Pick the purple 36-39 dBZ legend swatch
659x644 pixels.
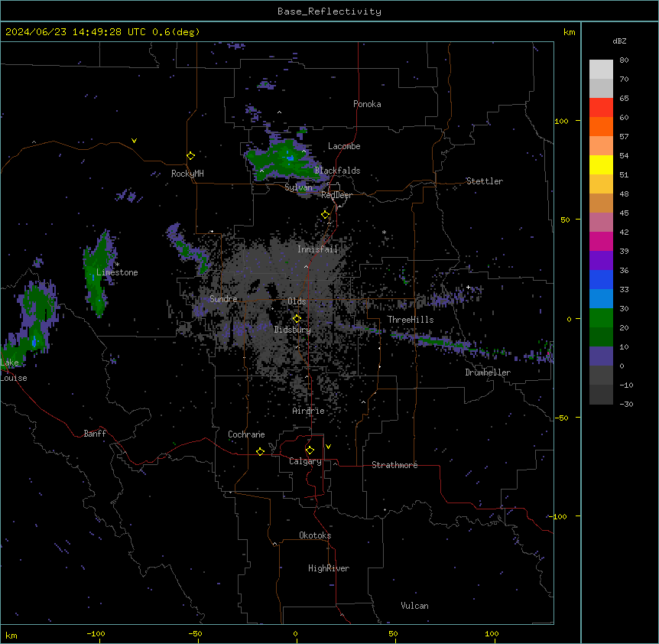click(601, 261)
